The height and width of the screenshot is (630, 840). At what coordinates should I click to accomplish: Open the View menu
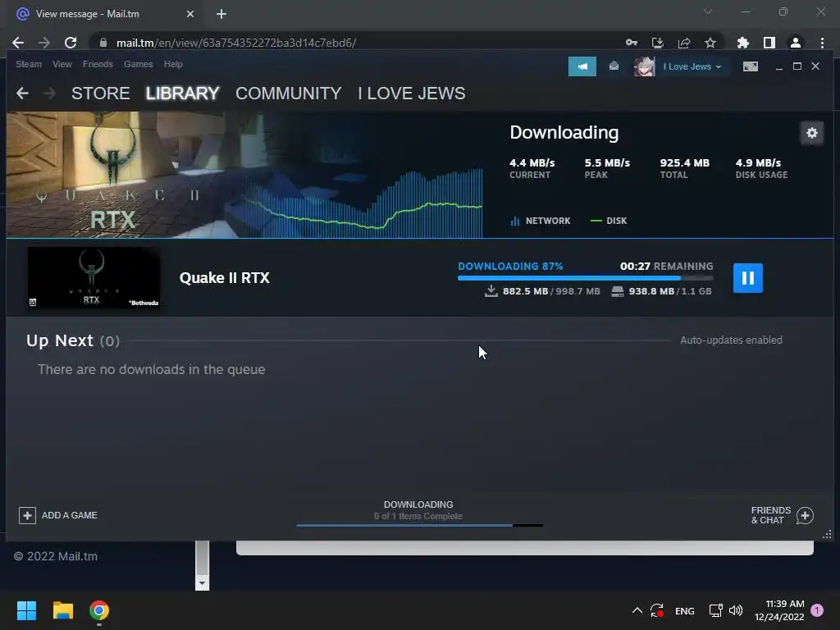pos(62,64)
